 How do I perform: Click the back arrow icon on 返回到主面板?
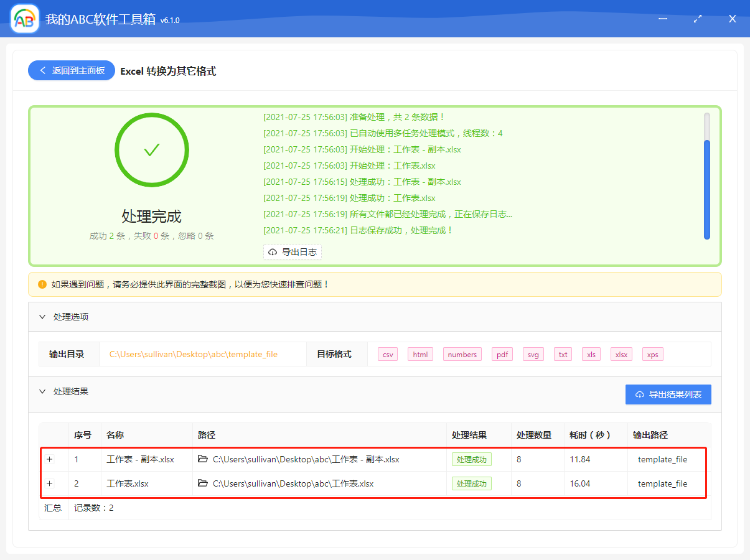42,70
